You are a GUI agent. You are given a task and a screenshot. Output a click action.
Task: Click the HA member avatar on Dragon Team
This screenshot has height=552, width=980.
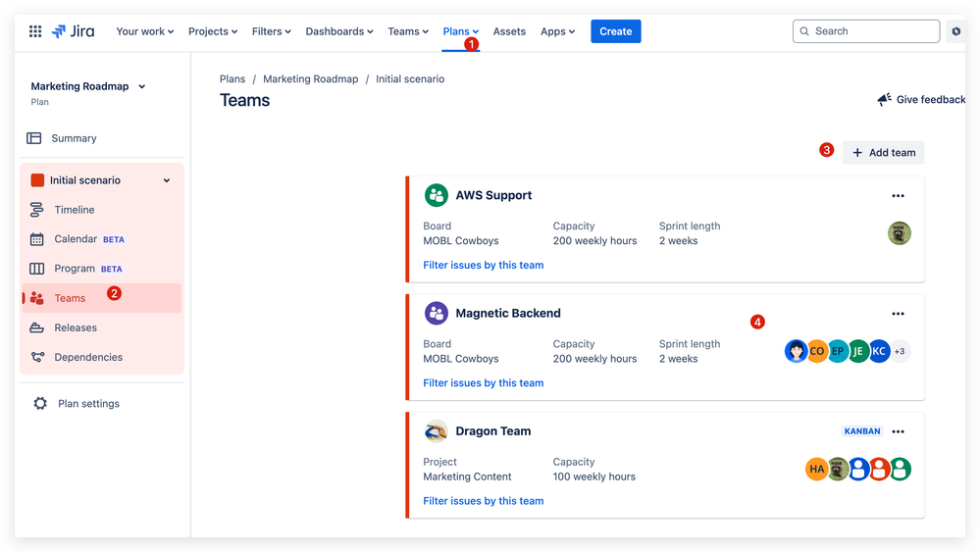816,470
